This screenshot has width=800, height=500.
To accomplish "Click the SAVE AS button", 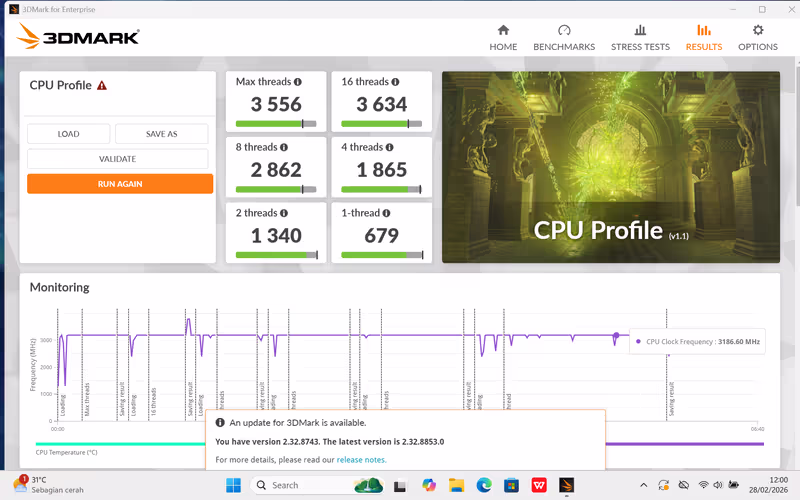I will pos(162,134).
